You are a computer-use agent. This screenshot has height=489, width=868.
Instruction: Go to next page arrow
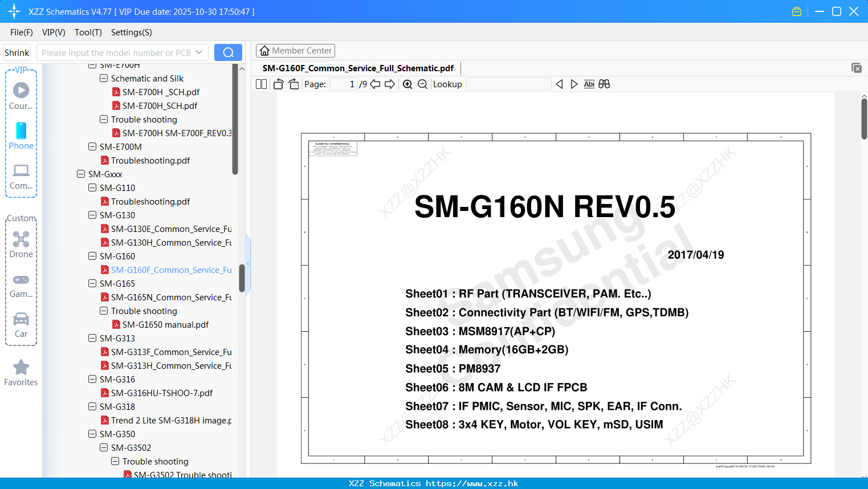tap(390, 84)
